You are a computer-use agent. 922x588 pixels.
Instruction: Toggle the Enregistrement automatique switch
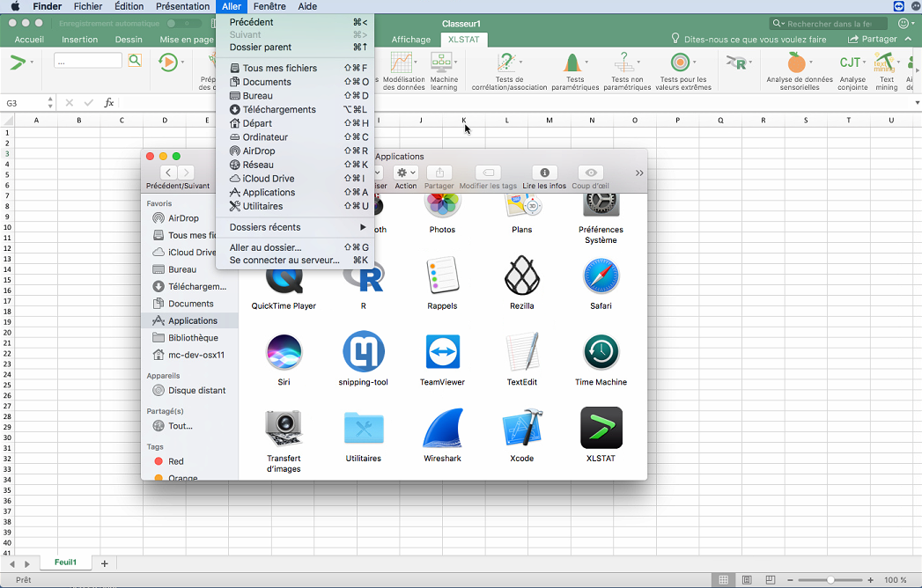click(x=183, y=23)
